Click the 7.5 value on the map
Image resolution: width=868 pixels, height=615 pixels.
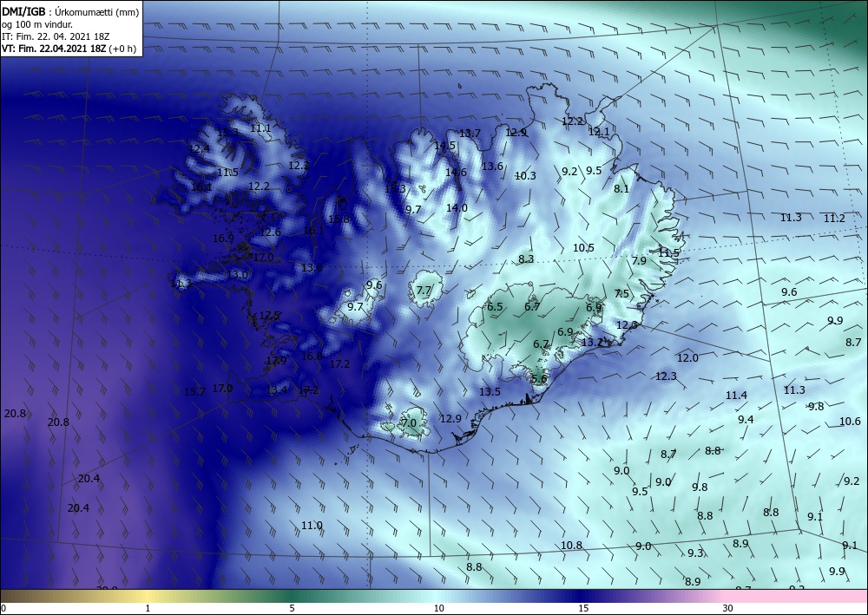pos(621,294)
